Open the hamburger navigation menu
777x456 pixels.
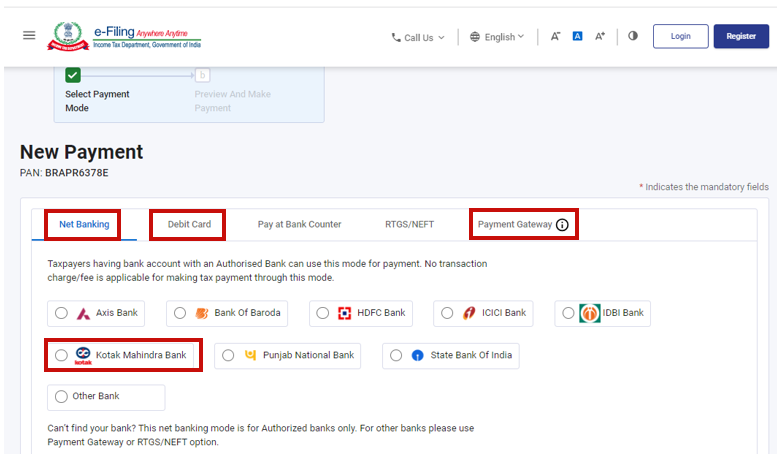29,36
